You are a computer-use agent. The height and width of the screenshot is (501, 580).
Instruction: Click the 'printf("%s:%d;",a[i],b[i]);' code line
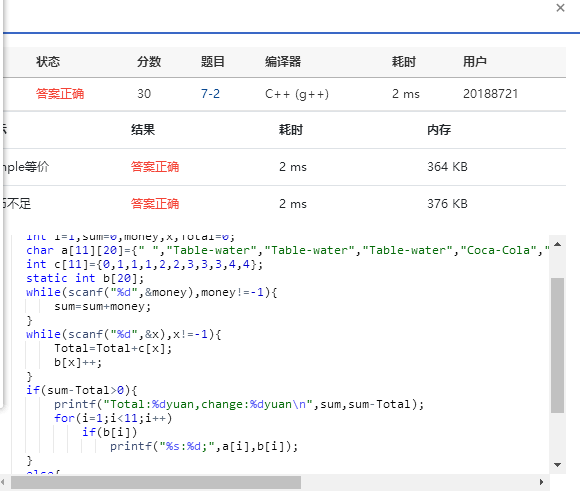204,446
